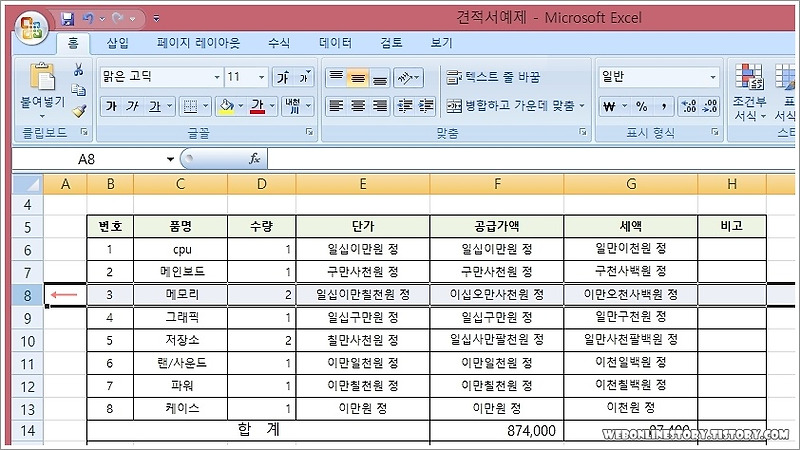The image size is (800, 450).
Task: Toggle middle vertical alignment
Action: coord(358,77)
